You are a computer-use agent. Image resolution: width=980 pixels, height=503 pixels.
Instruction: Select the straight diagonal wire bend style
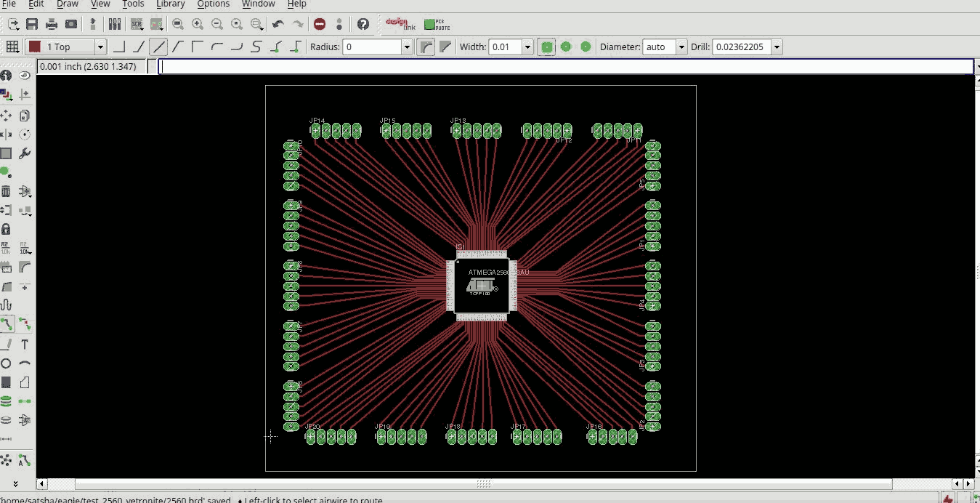point(158,47)
